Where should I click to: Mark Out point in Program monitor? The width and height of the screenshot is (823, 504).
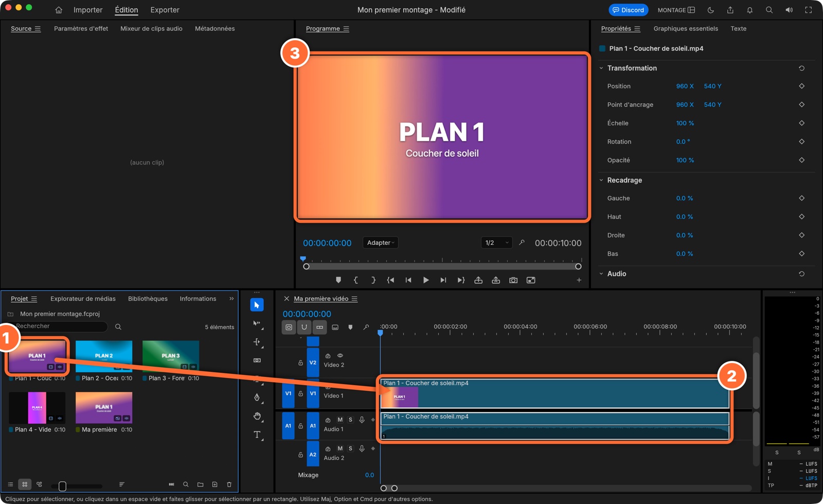click(373, 280)
